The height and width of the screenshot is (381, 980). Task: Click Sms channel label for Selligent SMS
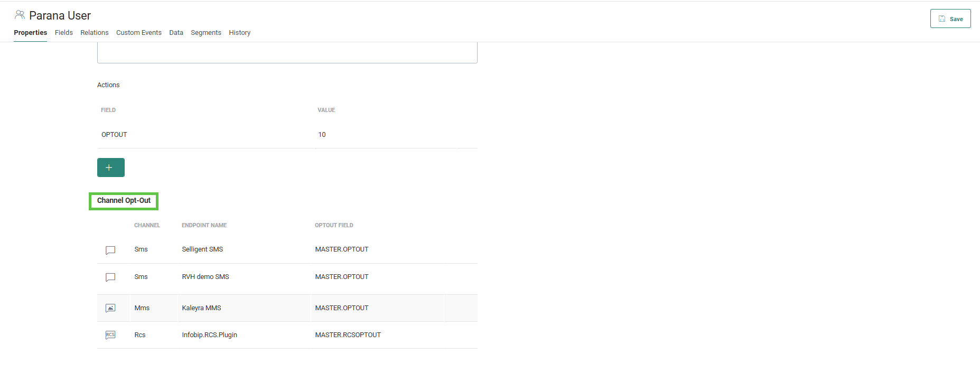coord(141,249)
